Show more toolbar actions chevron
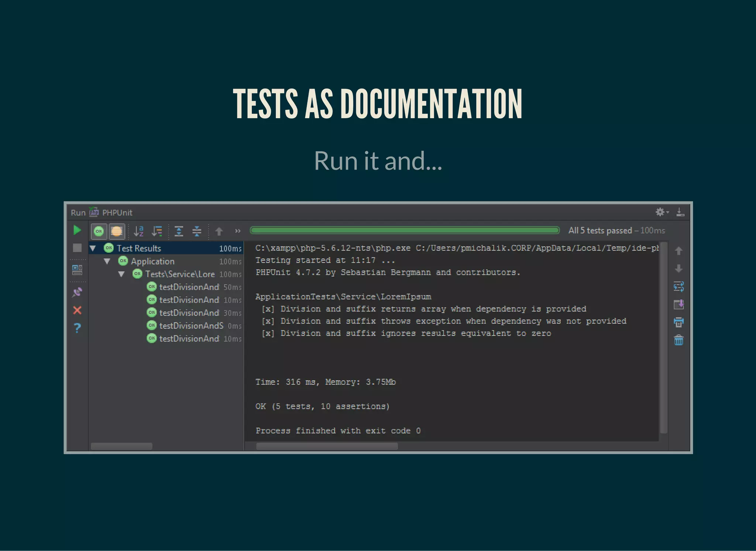 (238, 231)
